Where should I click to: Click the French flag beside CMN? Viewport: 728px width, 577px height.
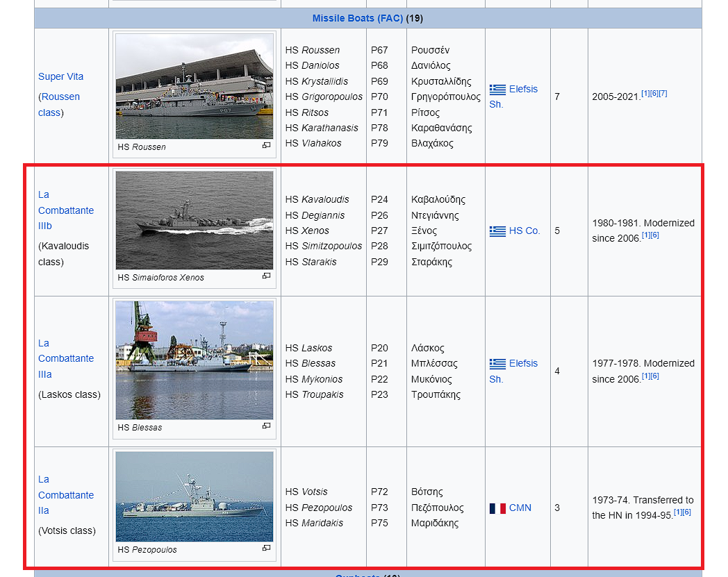point(497,508)
